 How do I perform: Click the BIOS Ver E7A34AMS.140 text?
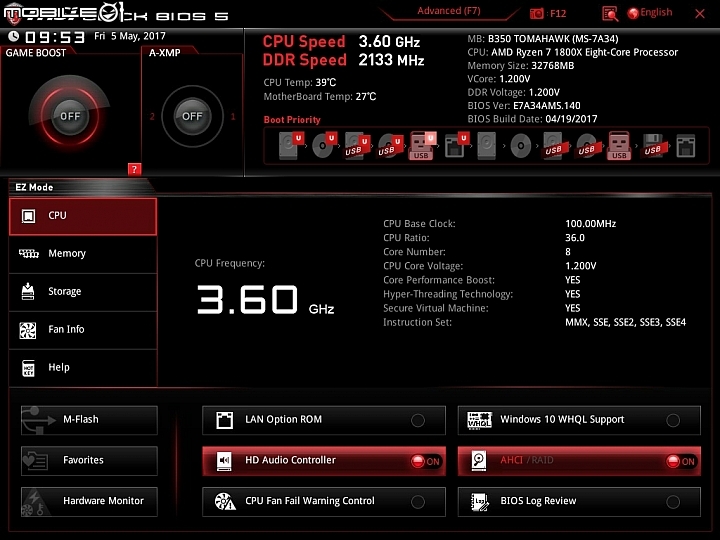524,106
